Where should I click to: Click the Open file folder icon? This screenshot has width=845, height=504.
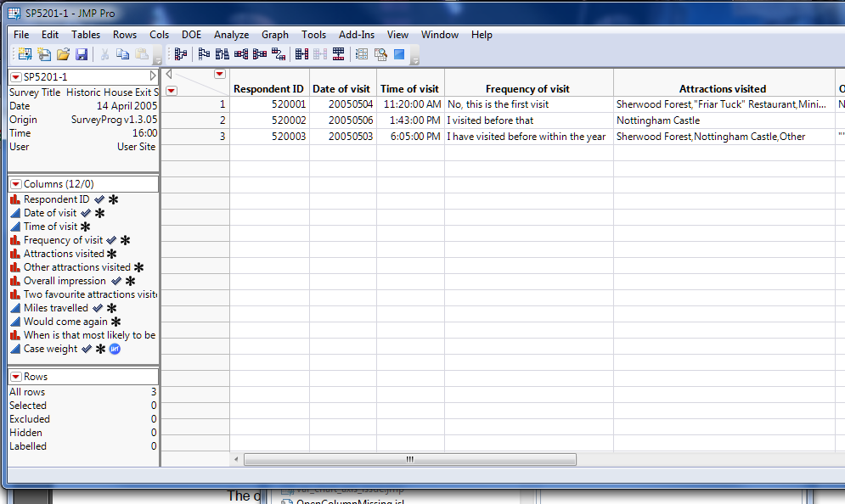point(63,53)
